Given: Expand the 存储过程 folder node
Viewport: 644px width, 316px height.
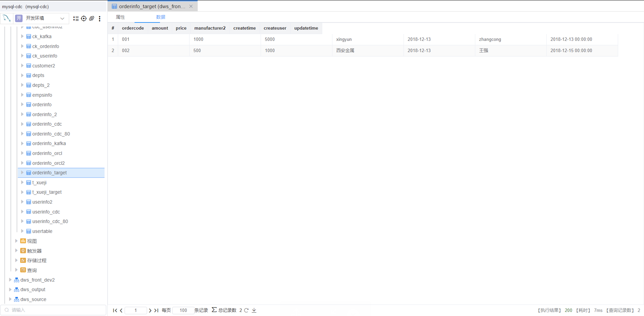Looking at the screenshot, I should click(16, 260).
